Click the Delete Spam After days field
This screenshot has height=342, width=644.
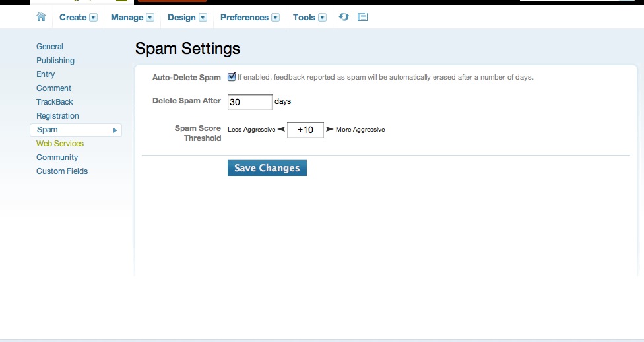249,102
